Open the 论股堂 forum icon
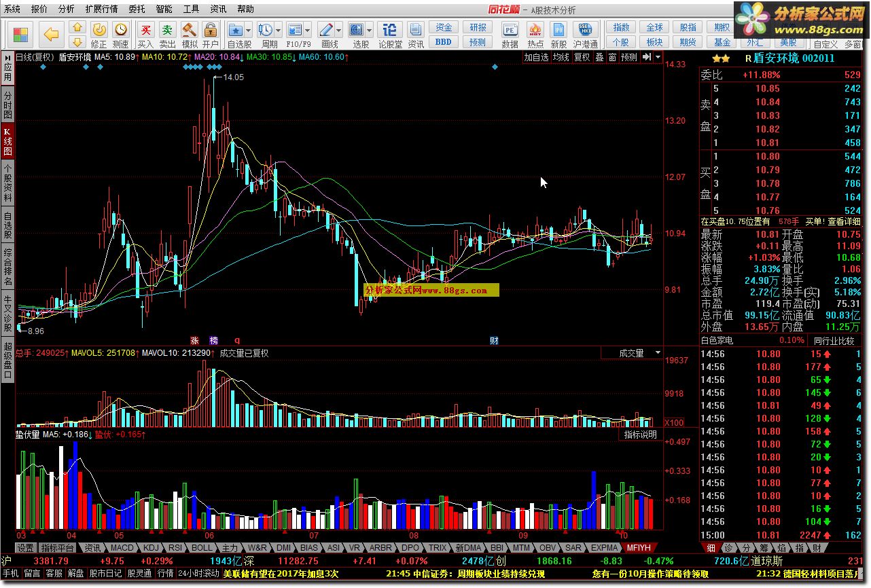Viewport: 871px width, 588px height. [390, 30]
